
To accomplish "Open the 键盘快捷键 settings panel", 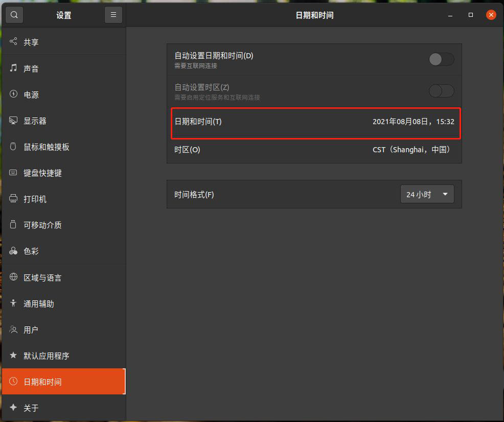I will tap(64, 173).
